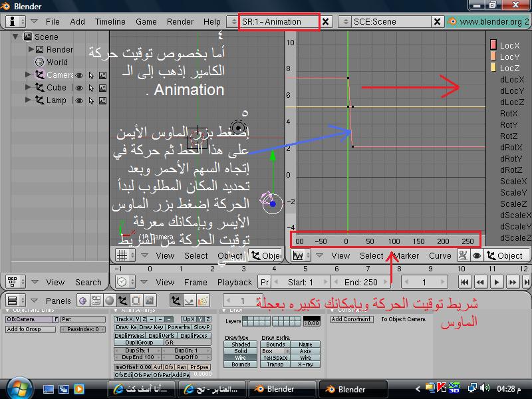Viewport: 532px width, 399px height.
Task: Click the renderable icon on the Cube row
Action: [x=103, y=88]
